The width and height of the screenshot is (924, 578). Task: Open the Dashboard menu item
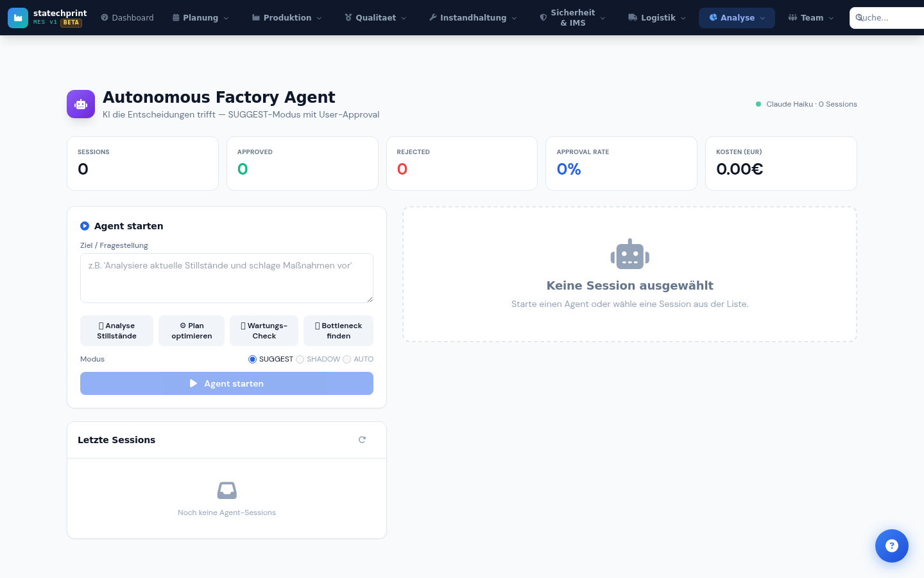127,18
